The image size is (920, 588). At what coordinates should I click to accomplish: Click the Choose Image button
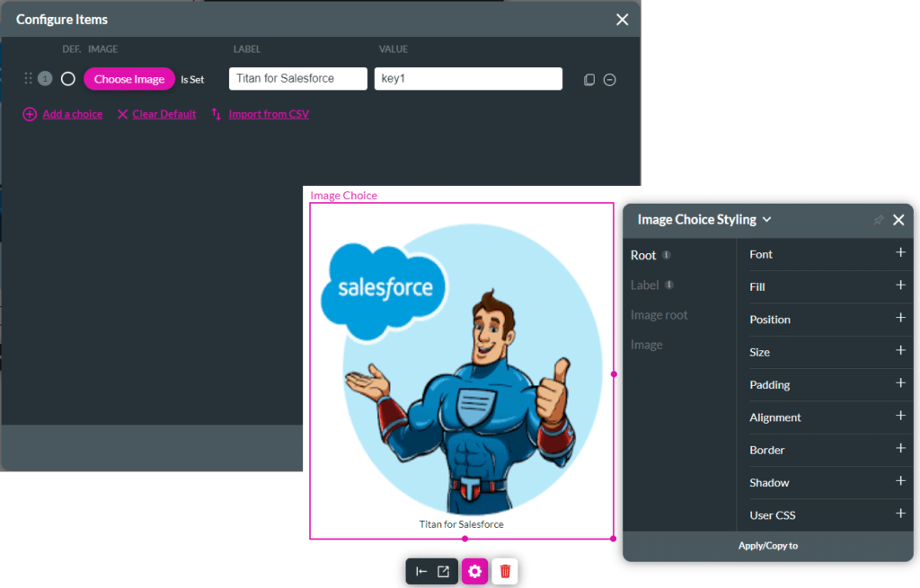click(x=129, y=79)
